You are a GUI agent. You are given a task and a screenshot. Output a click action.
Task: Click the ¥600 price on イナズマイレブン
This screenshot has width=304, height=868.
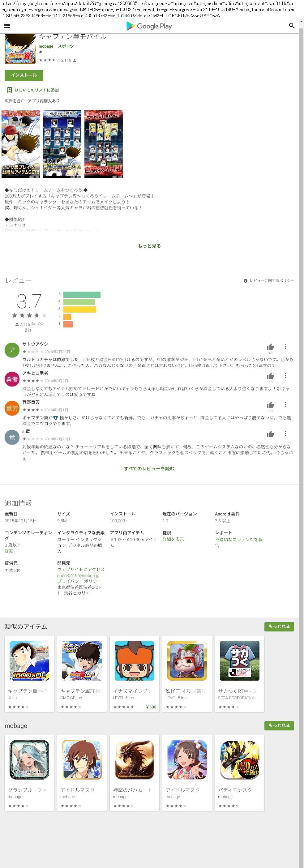pos(151,707)
